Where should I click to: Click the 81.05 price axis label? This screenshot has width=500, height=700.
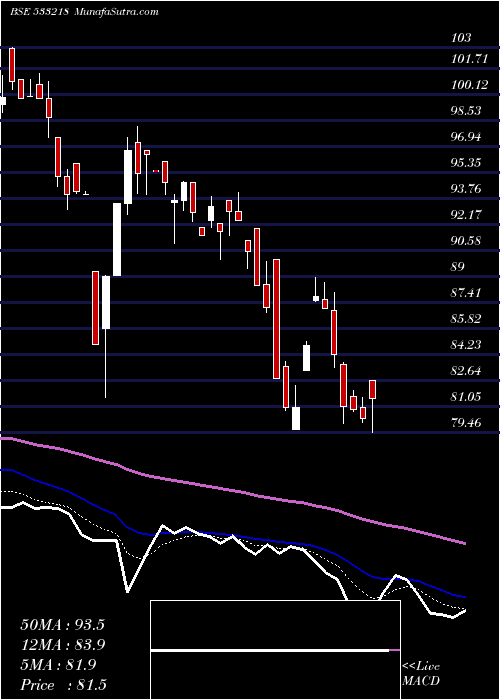(x=467, y=397)
